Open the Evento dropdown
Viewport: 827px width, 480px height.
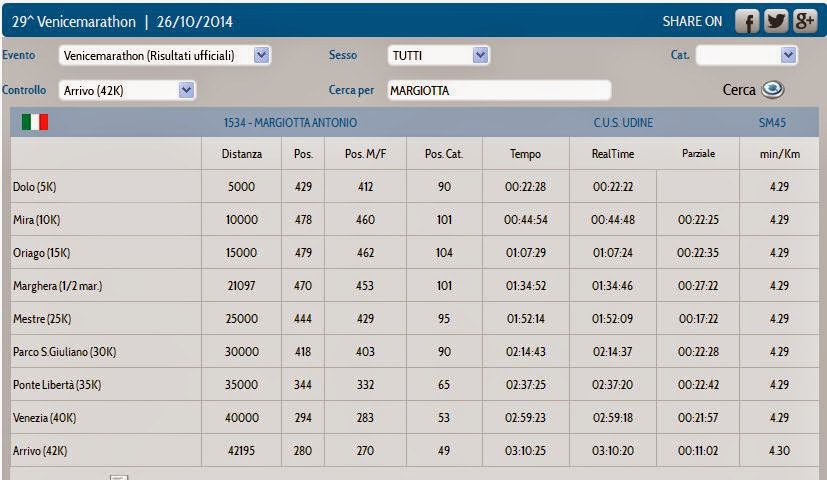click(165, 55)
